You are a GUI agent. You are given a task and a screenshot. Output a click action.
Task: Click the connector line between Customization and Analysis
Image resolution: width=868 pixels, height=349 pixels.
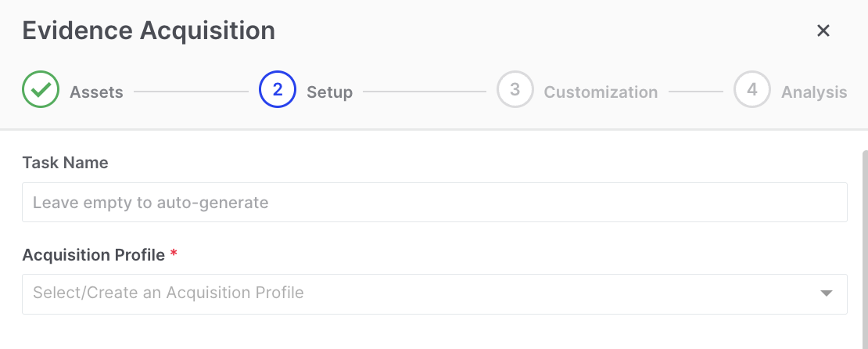(695, 92)
